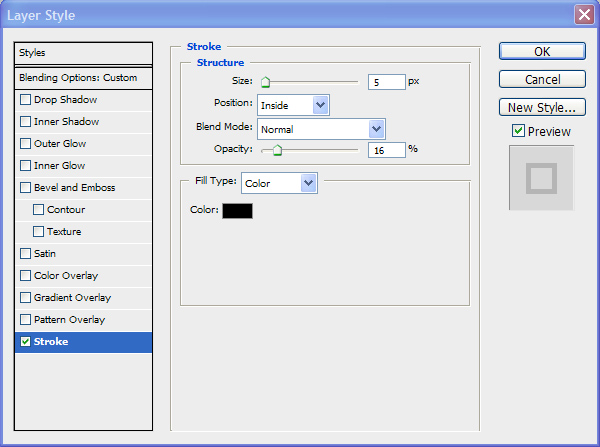This screenshot has height=447, width=600.
Task: Enable the Drop Shadow checkbox
Action: click(25, 100)
